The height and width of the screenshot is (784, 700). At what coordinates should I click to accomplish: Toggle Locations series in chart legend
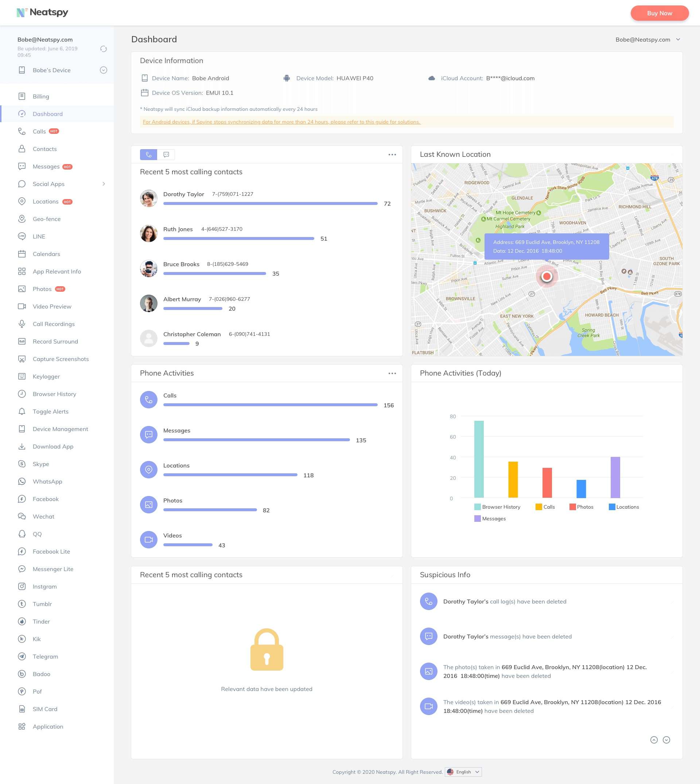tap(623, 507)
